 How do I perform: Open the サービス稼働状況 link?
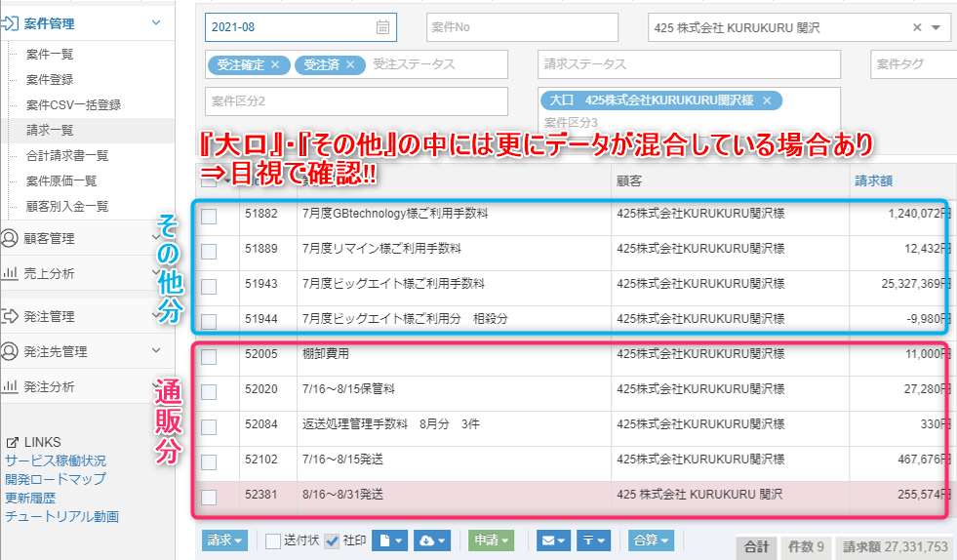(56, 460)
